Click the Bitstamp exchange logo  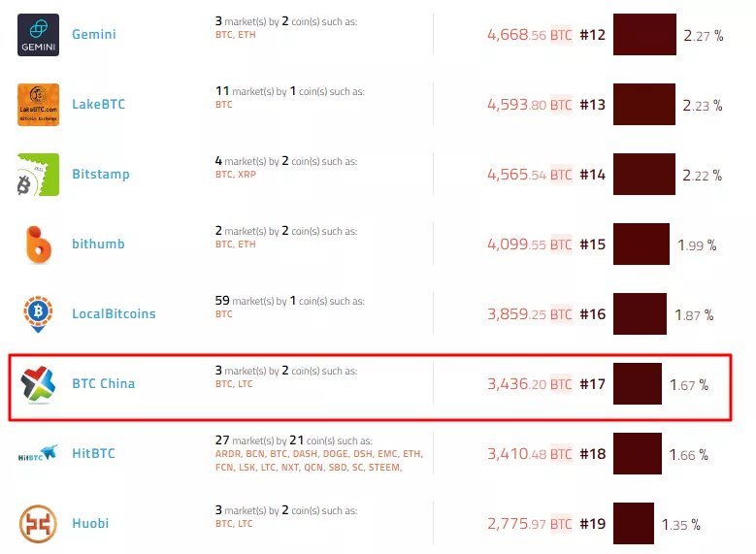38,175
